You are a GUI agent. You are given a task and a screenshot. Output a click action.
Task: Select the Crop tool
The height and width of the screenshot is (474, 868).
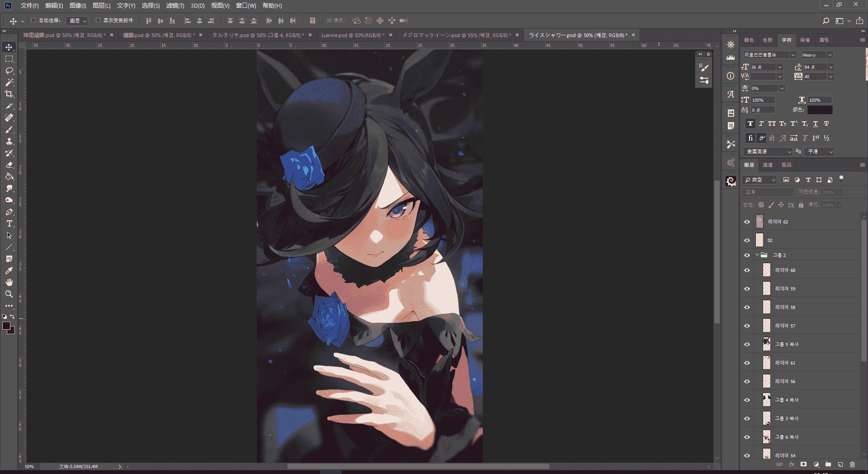(9, 94)
